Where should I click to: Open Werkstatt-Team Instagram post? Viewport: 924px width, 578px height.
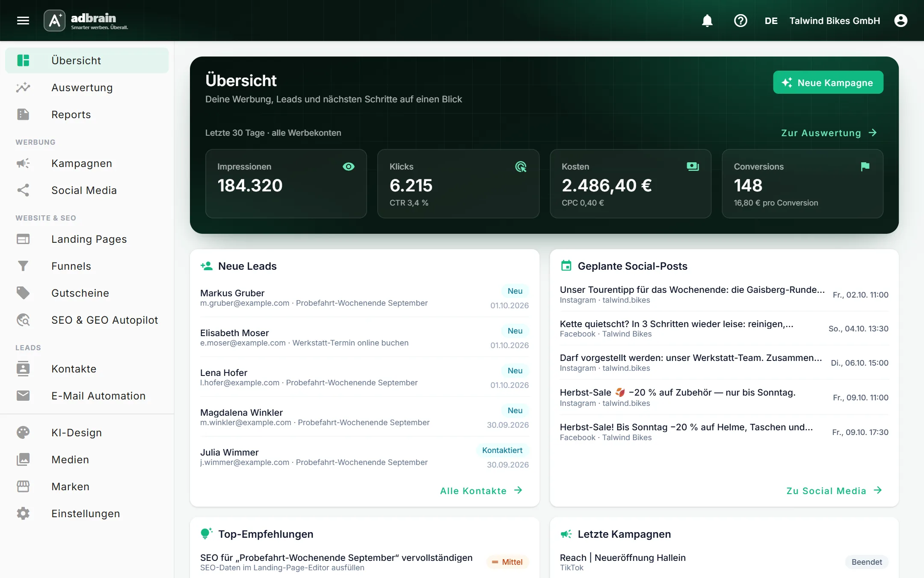click(724, 363)
